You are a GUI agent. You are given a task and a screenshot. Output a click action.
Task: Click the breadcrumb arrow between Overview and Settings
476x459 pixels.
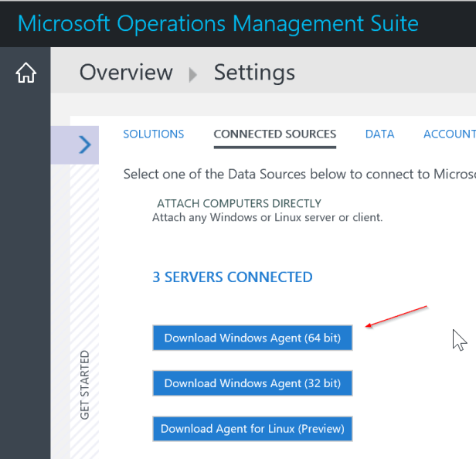click(193, 75)
